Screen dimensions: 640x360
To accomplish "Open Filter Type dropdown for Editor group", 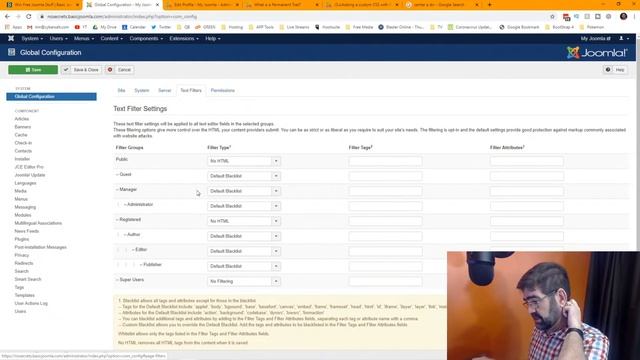I will [x=244, y=251].
